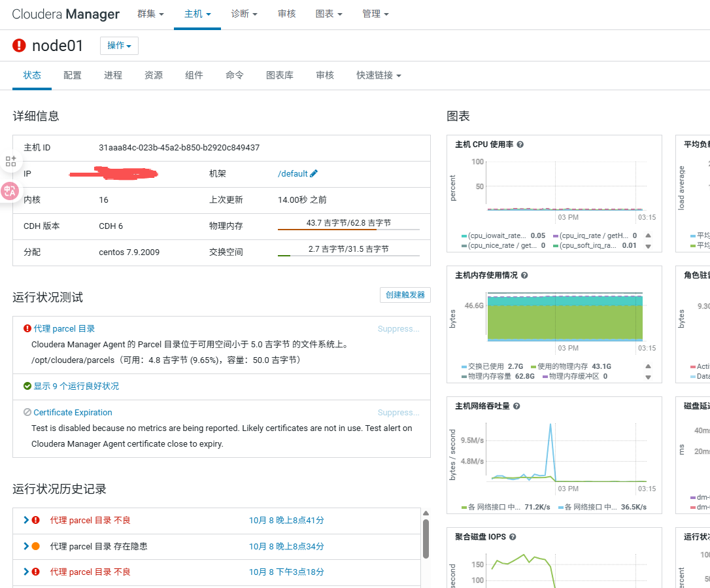Image resolution: width=710 pixels, height=588 pixels.
Task: Open 10月 8 晚上8点34分 timestamp link
Action: (286, 546)
